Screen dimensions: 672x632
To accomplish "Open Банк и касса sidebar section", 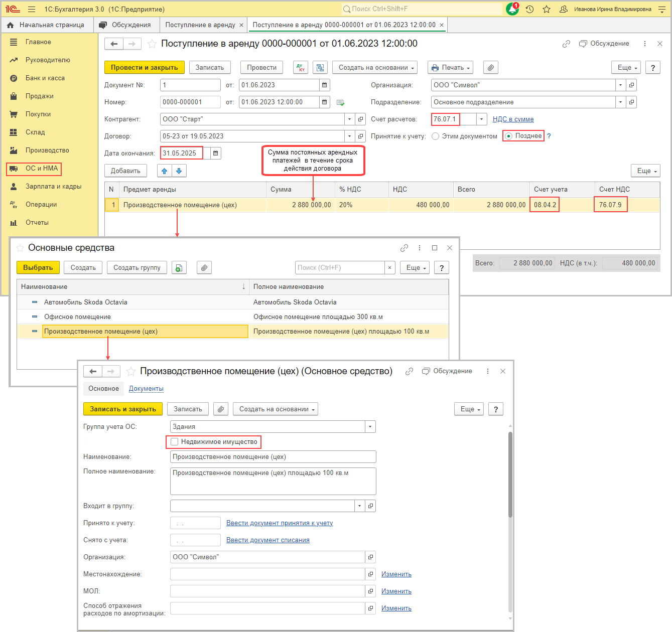I will [45, 78].
